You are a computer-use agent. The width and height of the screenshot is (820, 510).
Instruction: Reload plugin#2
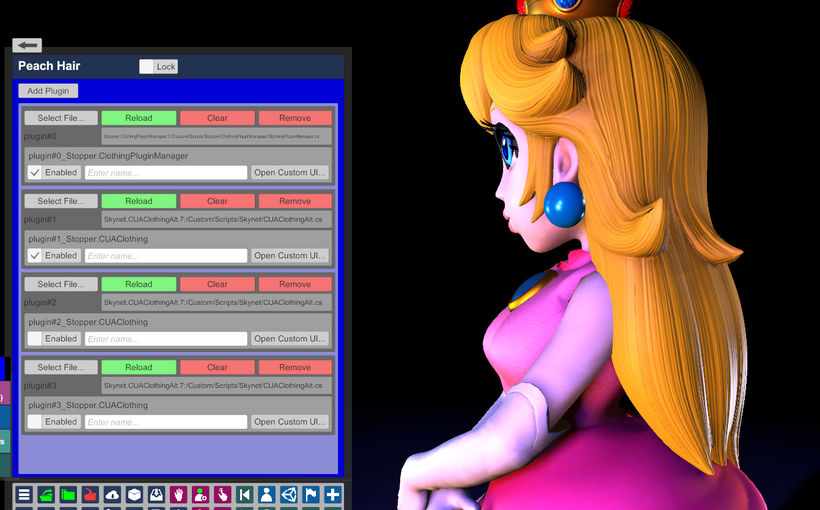click(139, 284)
